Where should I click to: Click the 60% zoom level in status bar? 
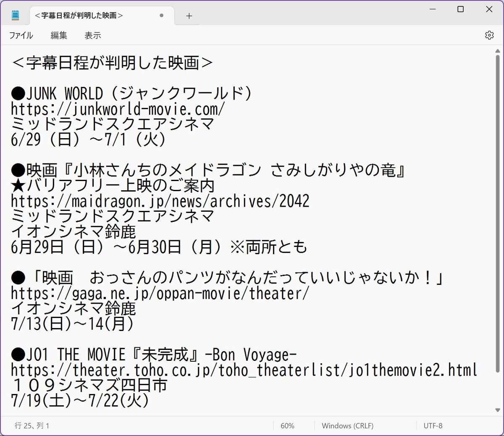coord(287,425)
